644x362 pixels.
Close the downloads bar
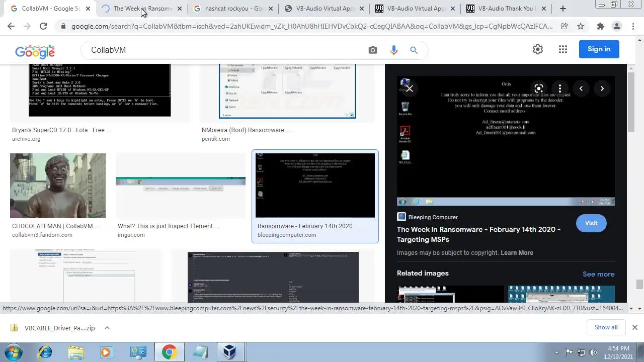tap(634, 327)
